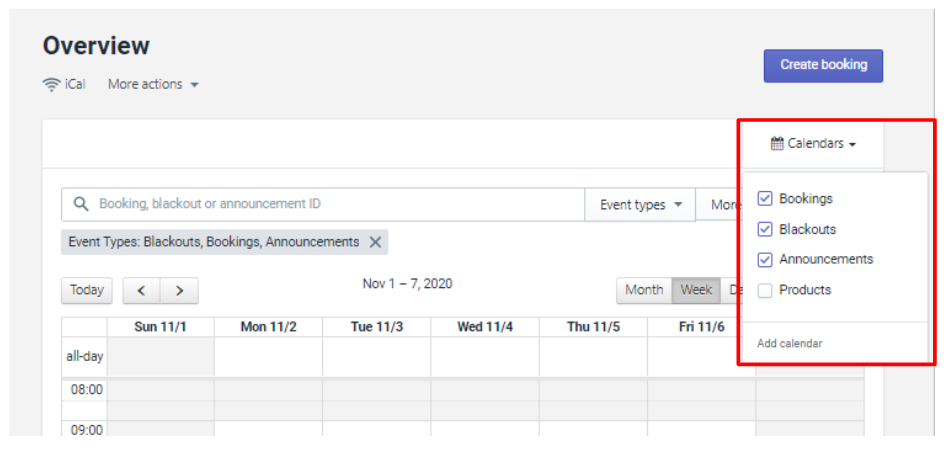This screenshot has width=948, height=449.
Task: Switch to Month view
Action: click(x=644, y=290)
